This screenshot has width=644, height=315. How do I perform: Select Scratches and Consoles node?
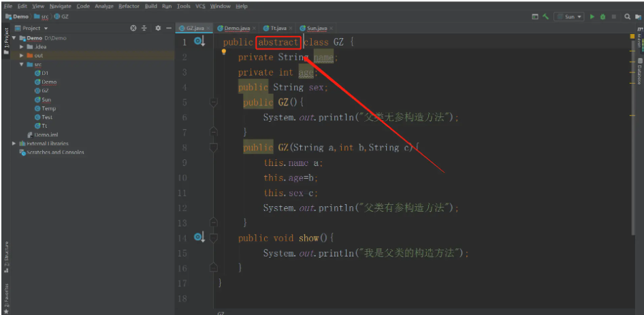click(x=52, y=152)
